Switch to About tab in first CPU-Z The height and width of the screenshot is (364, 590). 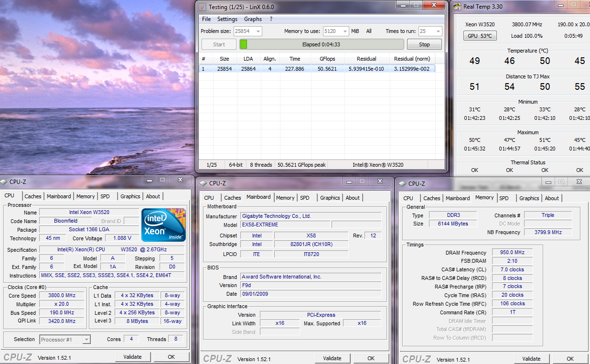tap(153, 196)
